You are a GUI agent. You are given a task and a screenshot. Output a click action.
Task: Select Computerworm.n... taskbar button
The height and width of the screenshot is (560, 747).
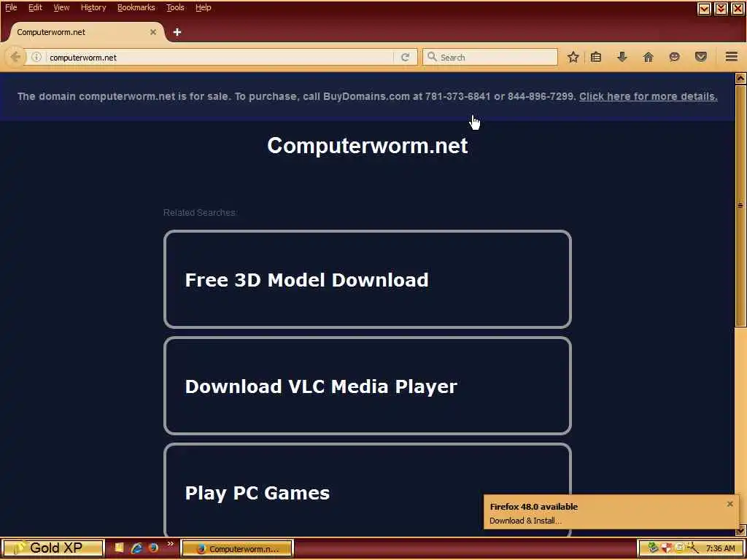237,548
